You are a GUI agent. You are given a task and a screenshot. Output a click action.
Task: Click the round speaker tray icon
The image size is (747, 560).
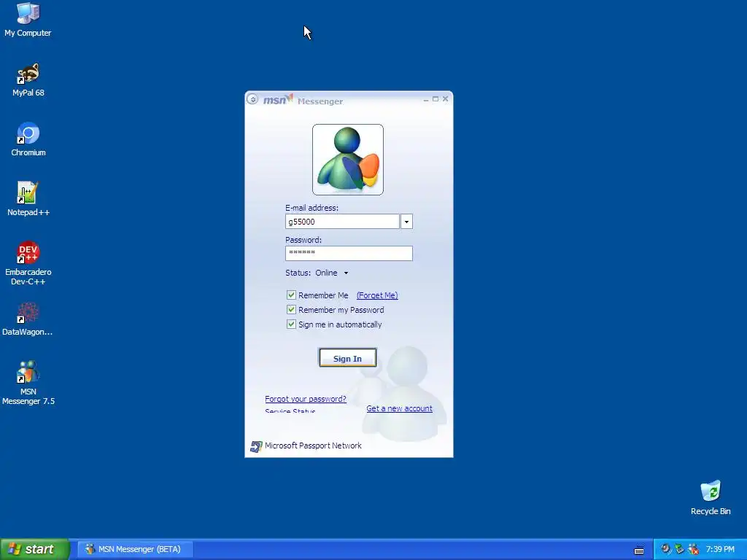coord(665,549)
